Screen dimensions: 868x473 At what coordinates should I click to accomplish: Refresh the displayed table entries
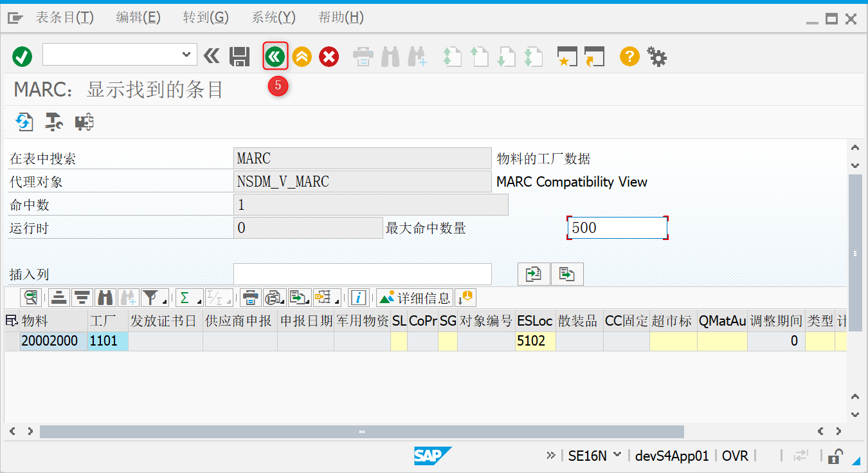click(x=24, y=122)
